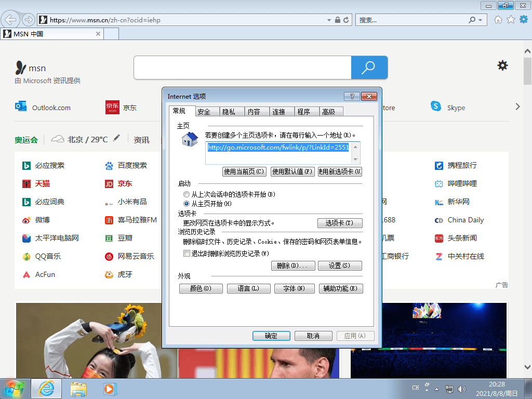Screen dimensions: 532x399
Task: Expand more sites with the right chevron
Action: tap(518, 106)
